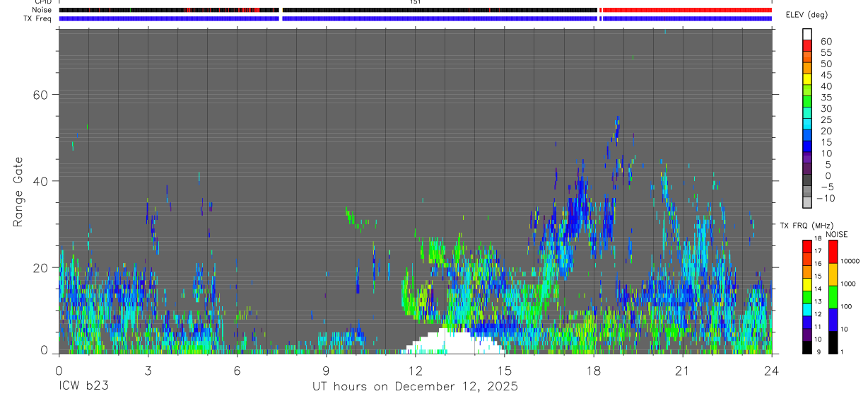The width and height of the screenshot is (868, 401).
Task: Click the solid red Noise strip section after 18 UT
Action: pyautogui.click(x=686, y=10)
